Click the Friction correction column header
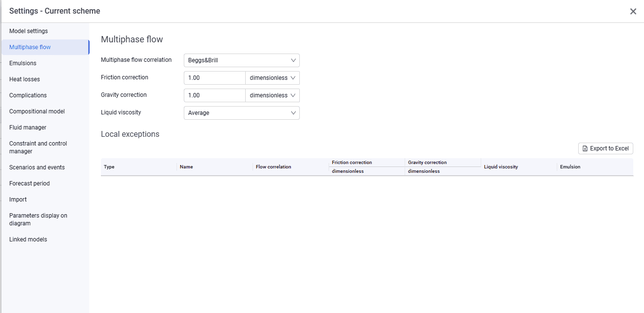Image resolution: width=644 pixels, height=313 pixels. 367,163
